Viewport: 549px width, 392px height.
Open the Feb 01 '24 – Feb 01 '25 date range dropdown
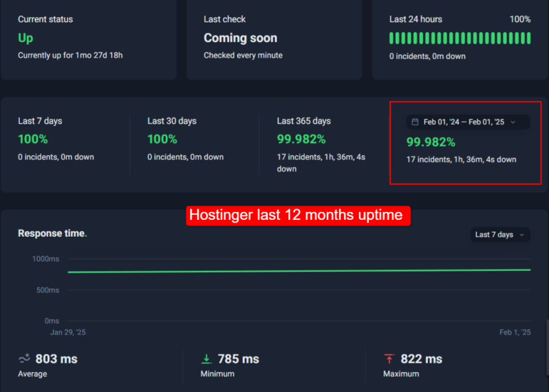[x=468, y=122]
